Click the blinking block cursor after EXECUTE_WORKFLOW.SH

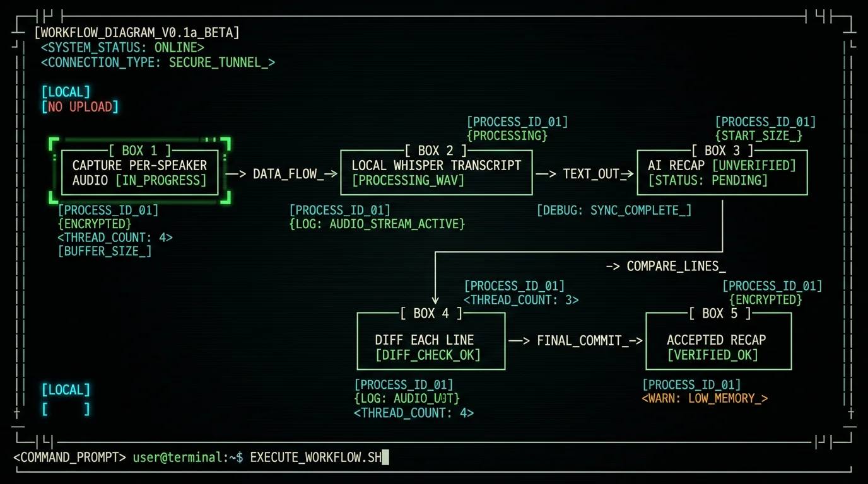pos(385,458)
